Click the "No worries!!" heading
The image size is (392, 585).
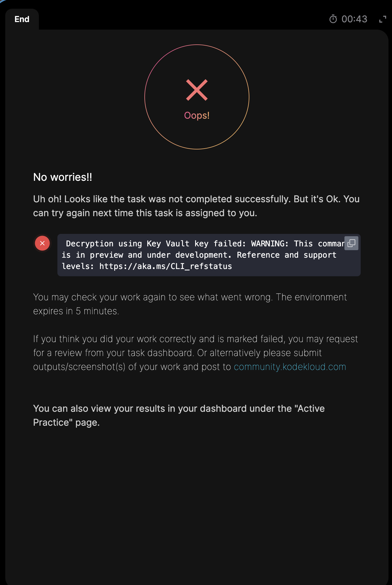(63, 177)
